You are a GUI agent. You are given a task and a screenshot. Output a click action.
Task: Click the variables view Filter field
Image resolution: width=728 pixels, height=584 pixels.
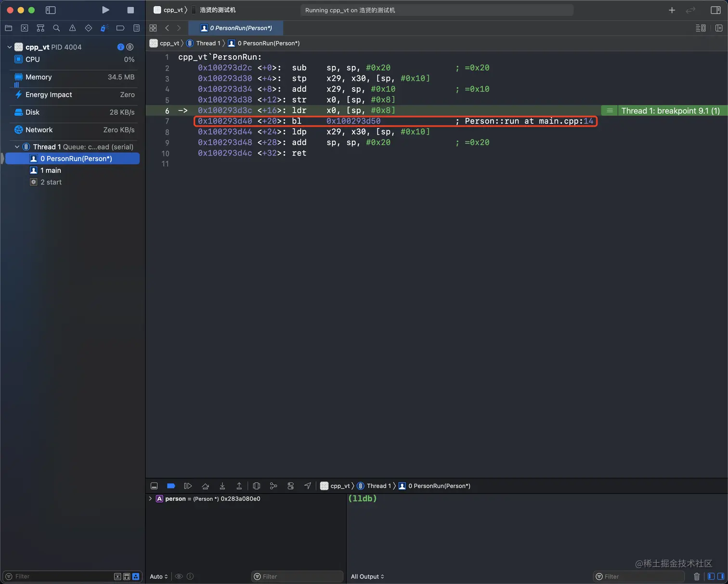[297, 576]
